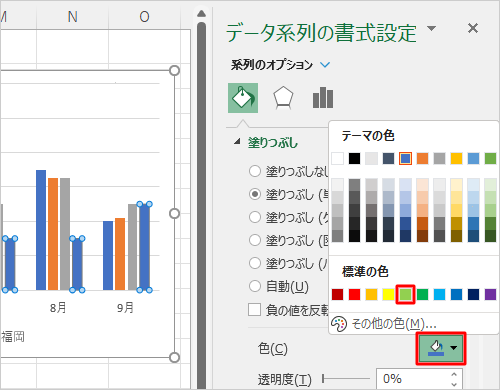
Task: Select the second 塗りつぶし radio option (selected)
Action: [x=255, y=194]
